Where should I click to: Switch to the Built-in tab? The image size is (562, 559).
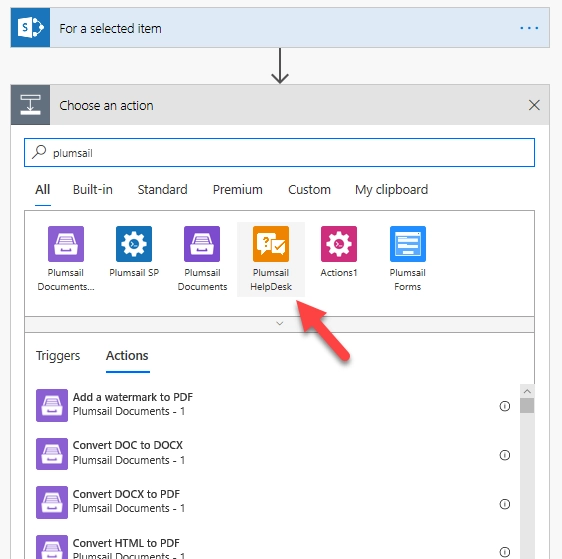click(93, 190)
